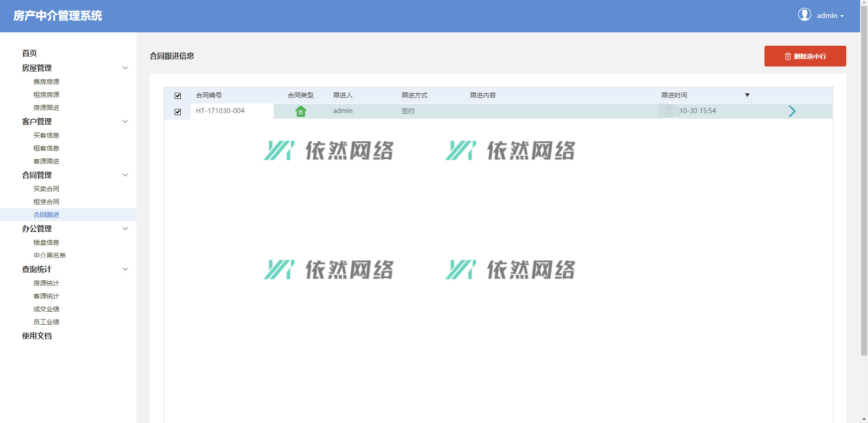Open 买客信息 in the sidebar

(46, 135)
